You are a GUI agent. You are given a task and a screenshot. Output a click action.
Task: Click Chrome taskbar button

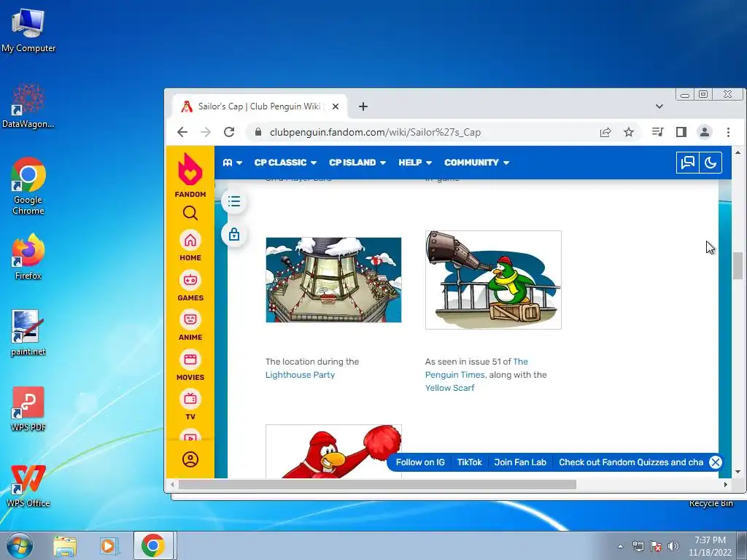[x=153, y=545]
